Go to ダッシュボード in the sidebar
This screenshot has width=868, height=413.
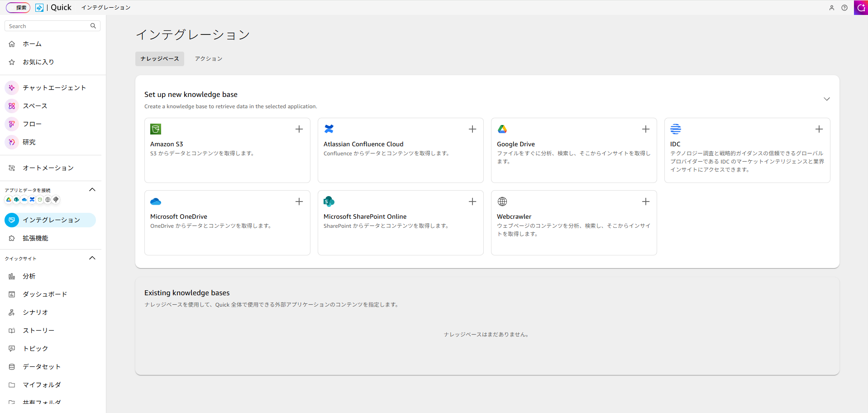point(45,294)
